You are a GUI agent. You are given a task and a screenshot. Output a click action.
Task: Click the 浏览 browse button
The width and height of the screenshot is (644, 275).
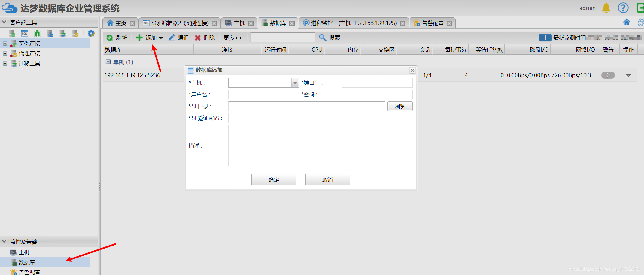tap(400, 106)
